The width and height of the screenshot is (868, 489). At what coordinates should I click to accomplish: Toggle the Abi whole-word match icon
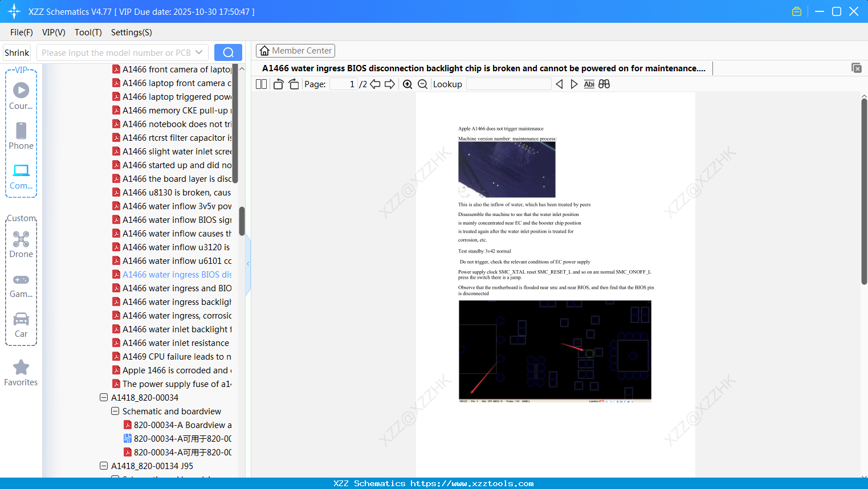tap(589, 84)
